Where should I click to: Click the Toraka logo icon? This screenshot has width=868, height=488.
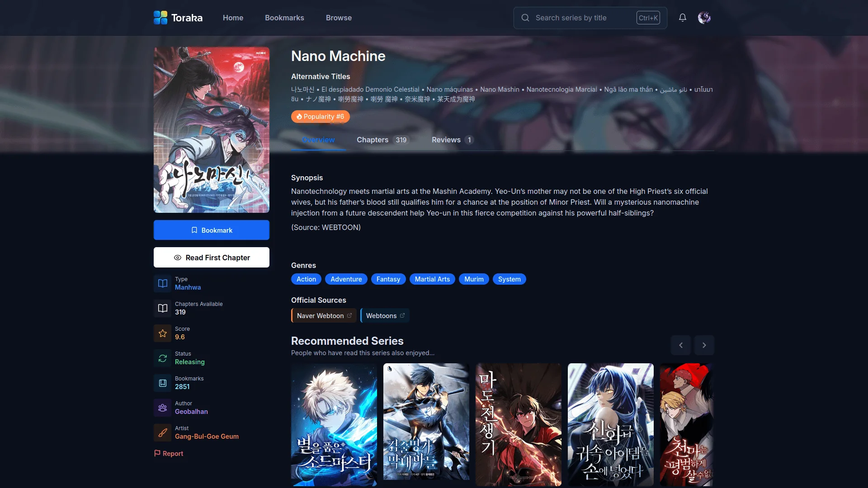coord(160,18)
